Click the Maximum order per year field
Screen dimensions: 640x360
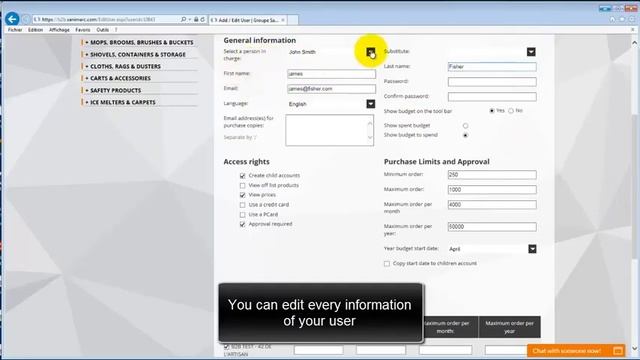point(492,227)
